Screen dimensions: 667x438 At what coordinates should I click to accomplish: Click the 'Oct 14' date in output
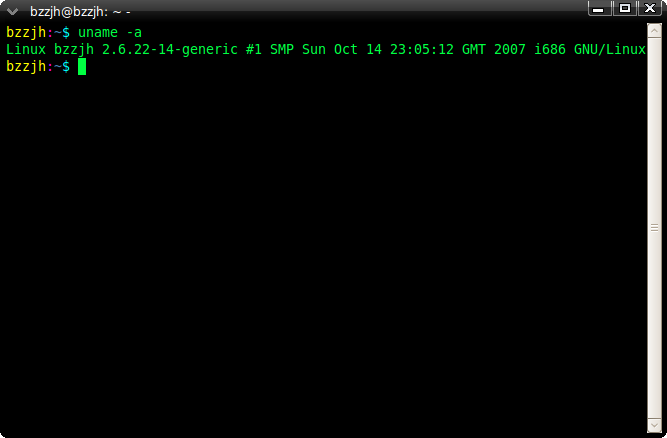pos(358,49)
